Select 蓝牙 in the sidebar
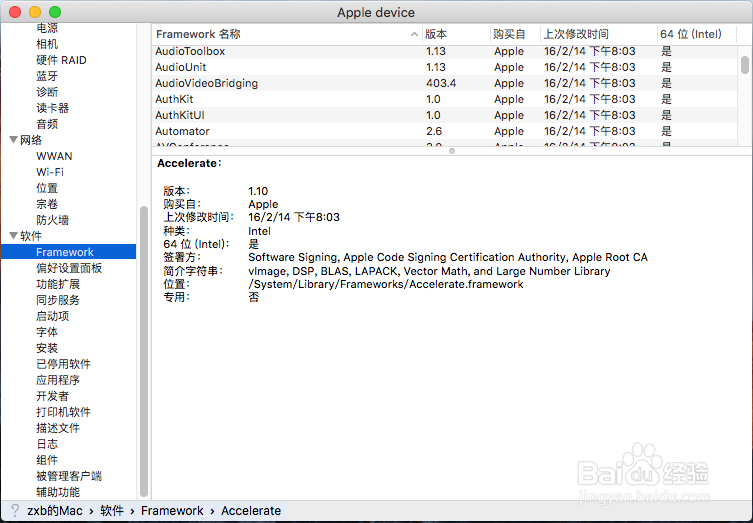 pyautogui.click(x=47, y=76)
